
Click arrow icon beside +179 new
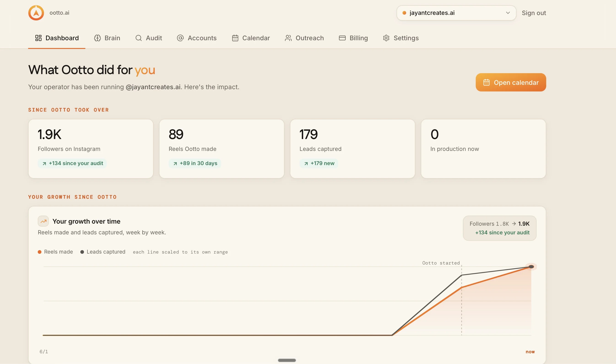(306, 164)
